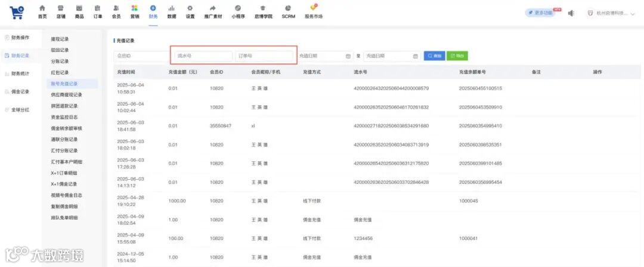Open the 设置 settings section
Screen dimensions: 644x267
click(190, 12)
